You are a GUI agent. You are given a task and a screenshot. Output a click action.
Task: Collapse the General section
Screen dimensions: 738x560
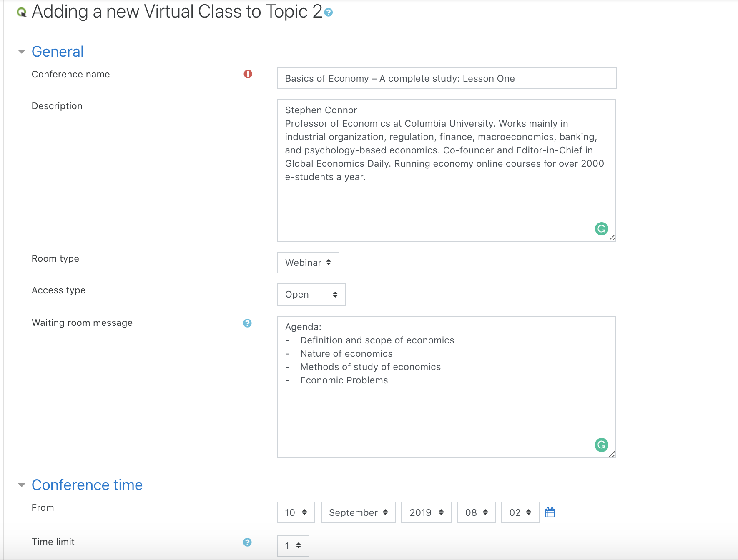(21, 51)
